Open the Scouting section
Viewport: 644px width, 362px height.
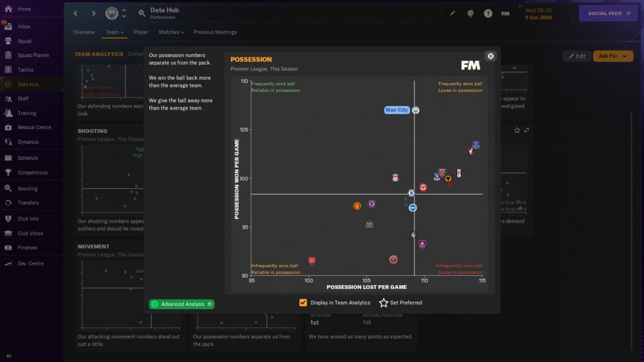[28, 189]
